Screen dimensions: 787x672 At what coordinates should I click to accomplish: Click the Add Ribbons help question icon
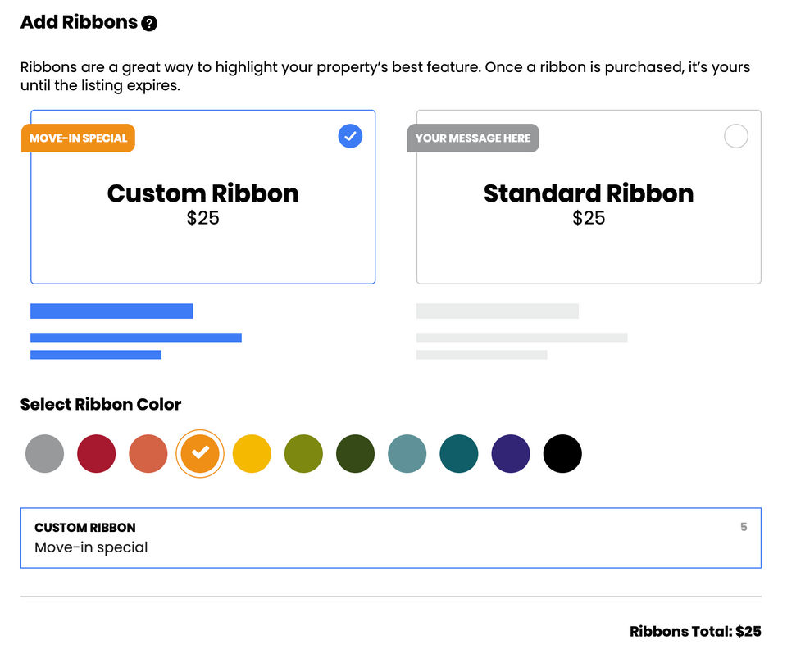(x=149, y=24)
